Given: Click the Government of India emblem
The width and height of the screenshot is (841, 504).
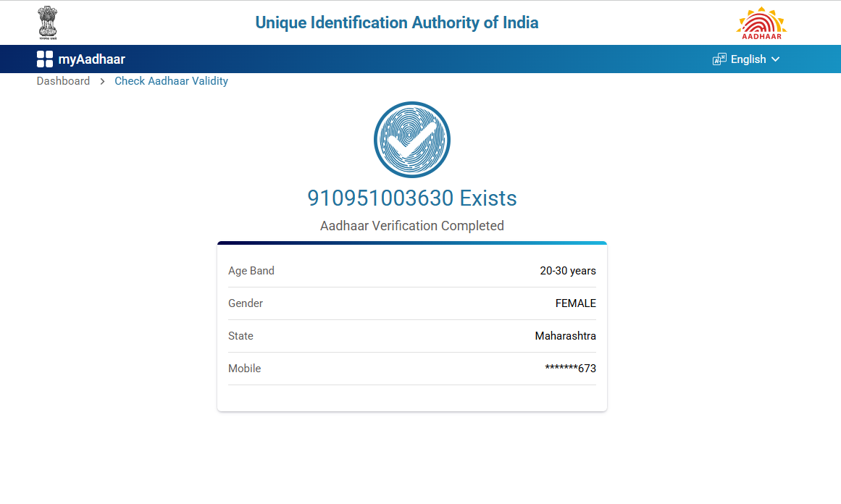Looking at the screenshot, I should click(x=47, y=22).
